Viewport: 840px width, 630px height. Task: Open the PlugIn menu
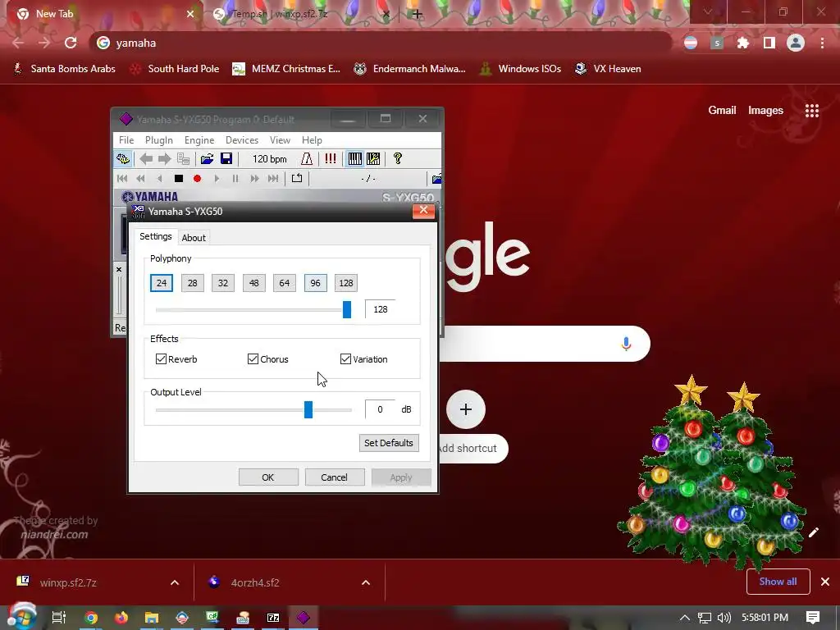point(159,140)
